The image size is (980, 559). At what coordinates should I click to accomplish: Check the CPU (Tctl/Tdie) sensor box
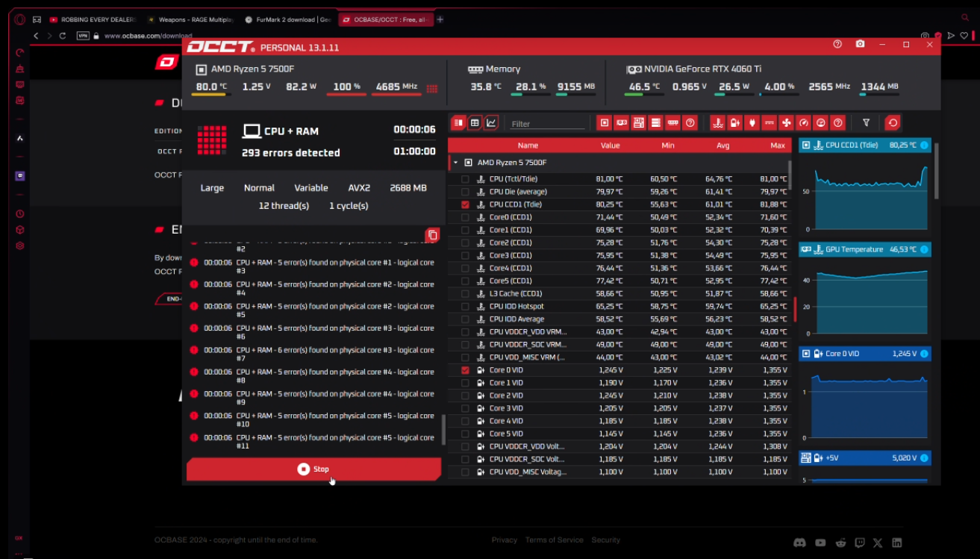(x=466, y=179)
